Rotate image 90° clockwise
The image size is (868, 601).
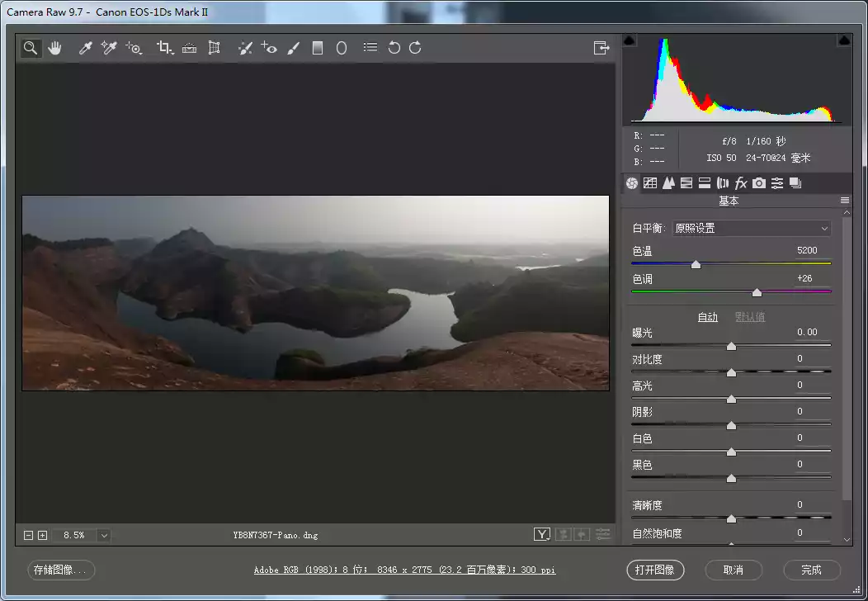(415, 48)
